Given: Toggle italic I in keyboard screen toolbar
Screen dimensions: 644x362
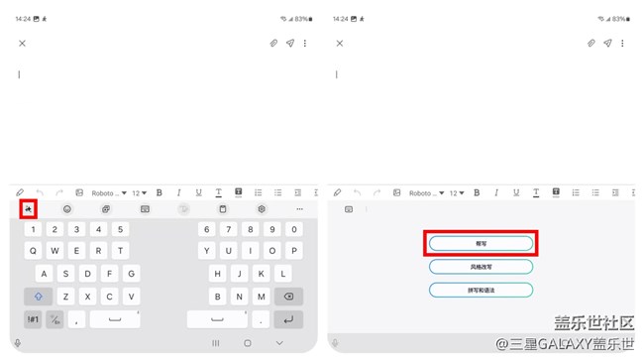Looking at the screenshot, I should pyautogui.click(x=178, y=192).
